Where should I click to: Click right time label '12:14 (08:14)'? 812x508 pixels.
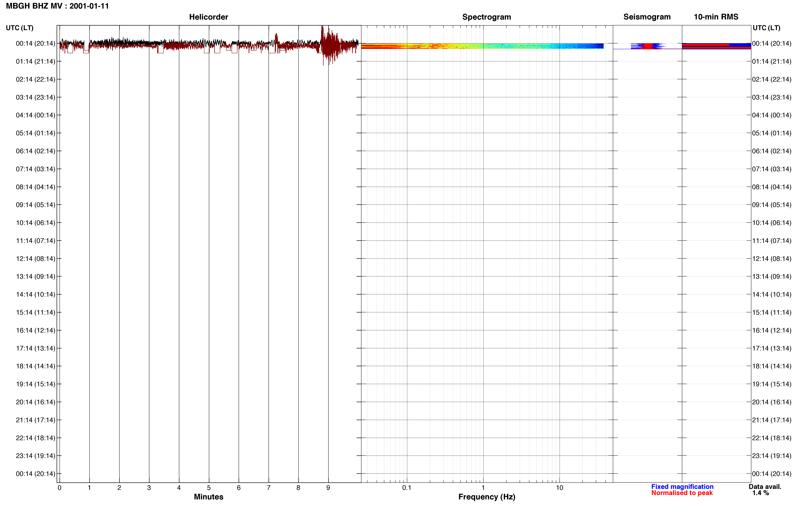771,259
